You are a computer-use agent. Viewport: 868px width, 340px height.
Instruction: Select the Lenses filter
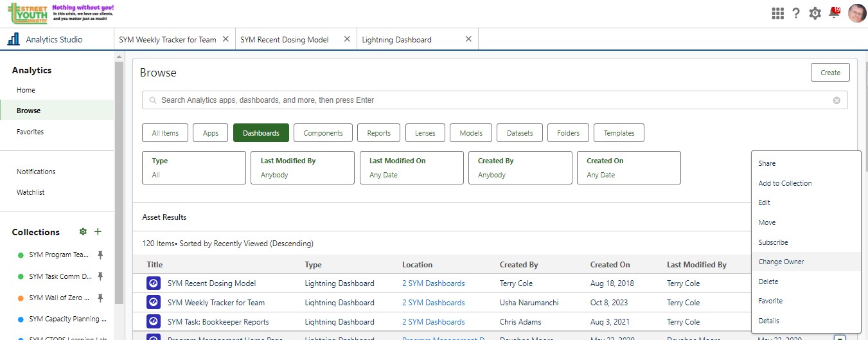(425, 133)
